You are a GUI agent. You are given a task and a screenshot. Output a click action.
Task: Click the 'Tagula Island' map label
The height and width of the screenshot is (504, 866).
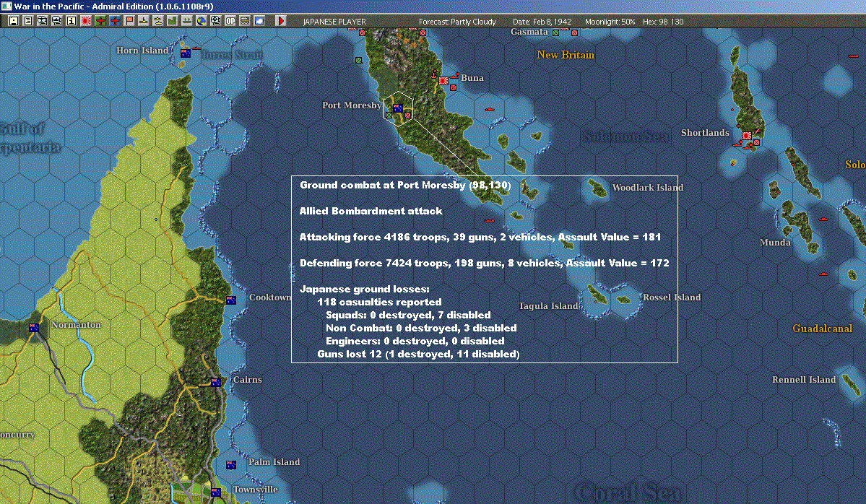click(x=548, y=306)
